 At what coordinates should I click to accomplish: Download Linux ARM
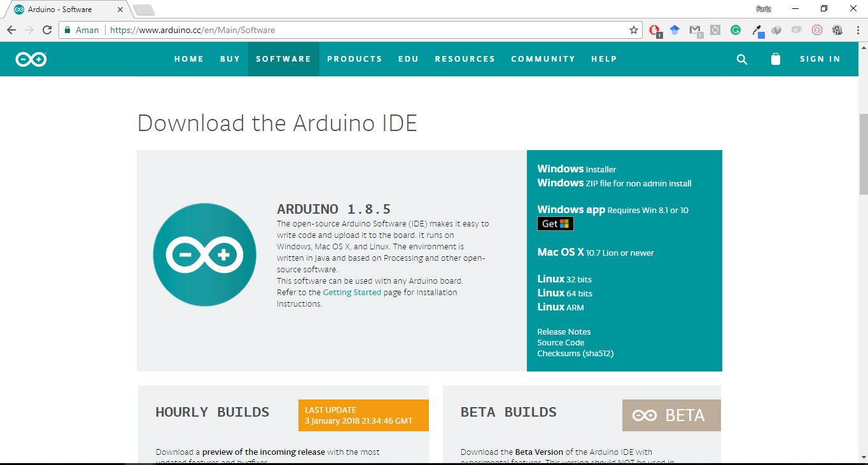pyautogui.click(x=561, y=307)
